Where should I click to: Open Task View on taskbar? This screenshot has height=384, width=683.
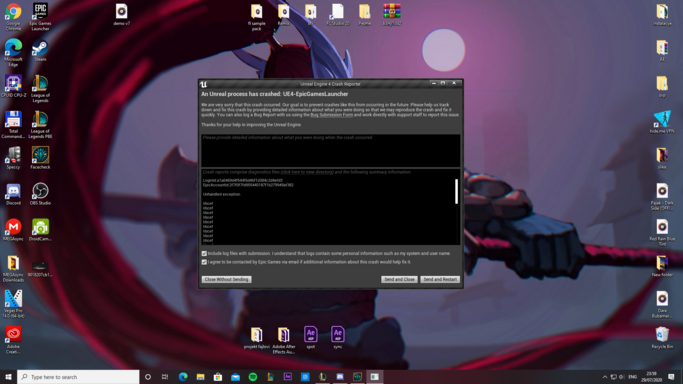click(165, 377)
